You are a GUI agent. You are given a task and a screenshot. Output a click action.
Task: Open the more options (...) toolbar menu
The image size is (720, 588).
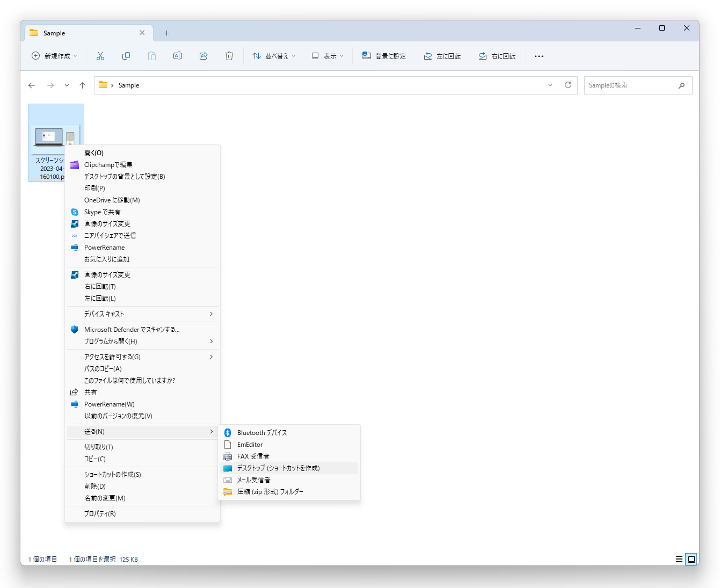pyautogui.click(x=539, y=56)
